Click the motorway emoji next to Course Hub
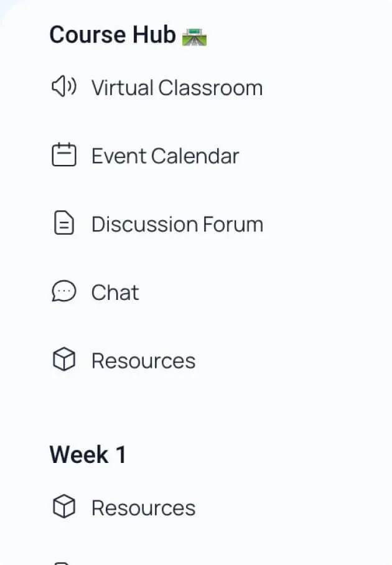 tap(194, 37)
